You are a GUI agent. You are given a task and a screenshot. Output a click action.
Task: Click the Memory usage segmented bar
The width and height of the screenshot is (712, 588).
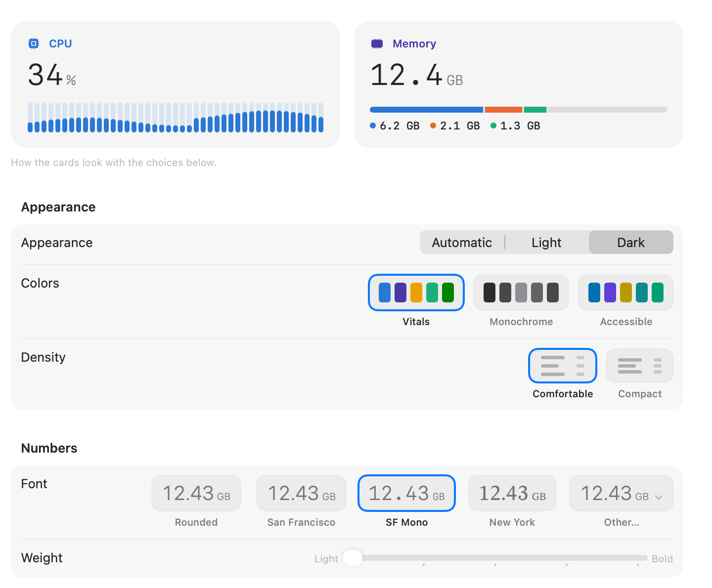[x=518, y=110]
